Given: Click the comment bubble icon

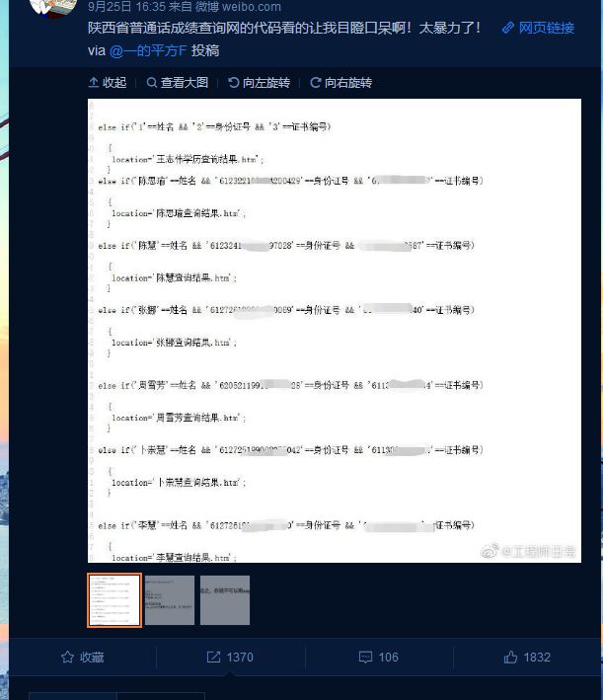Looking at the screenshot, I should [x=365, y=658].
